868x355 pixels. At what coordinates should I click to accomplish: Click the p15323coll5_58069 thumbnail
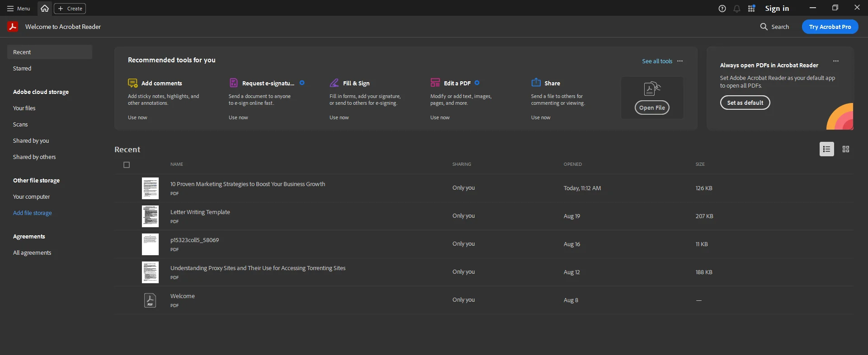150,244
